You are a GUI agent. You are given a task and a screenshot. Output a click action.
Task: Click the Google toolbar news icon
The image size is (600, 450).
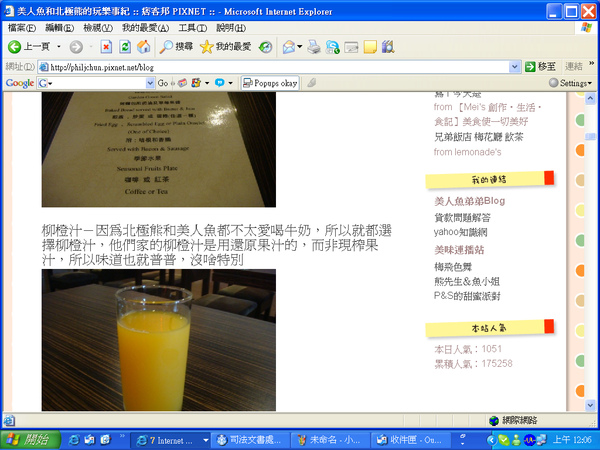click(x=183, y=83)
